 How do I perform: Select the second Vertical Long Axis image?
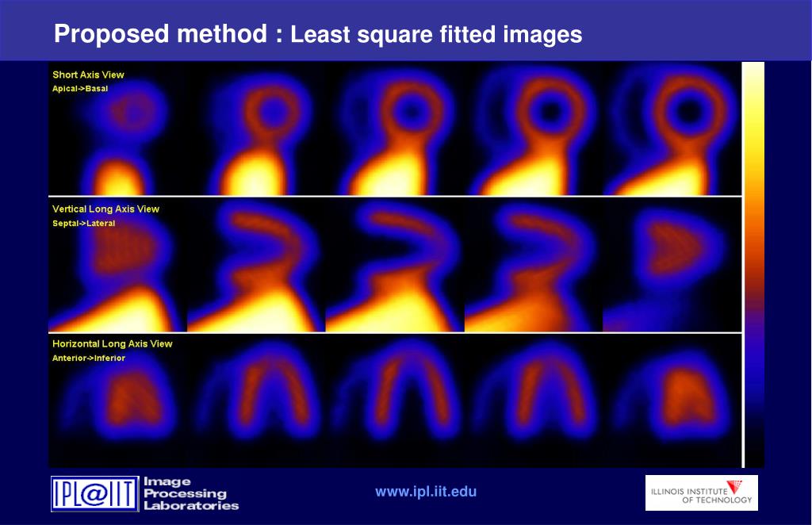256,265
